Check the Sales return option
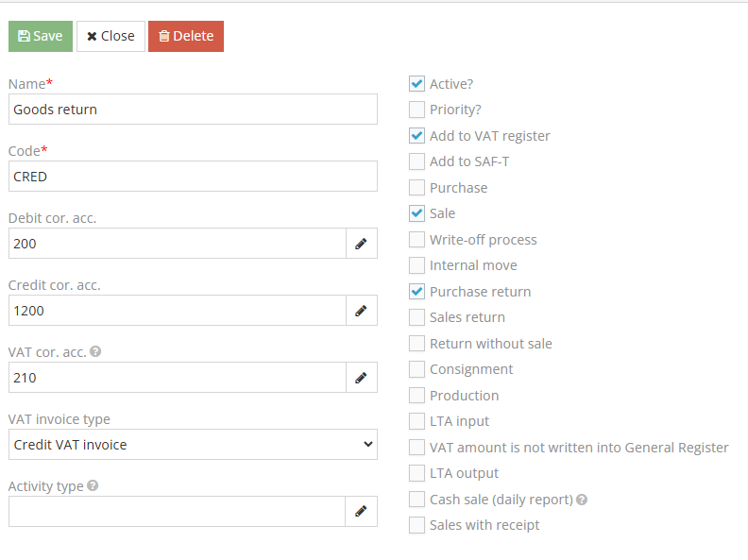Image resolution: width=748 pixels, height=560 pixels. tap(416, 317)
